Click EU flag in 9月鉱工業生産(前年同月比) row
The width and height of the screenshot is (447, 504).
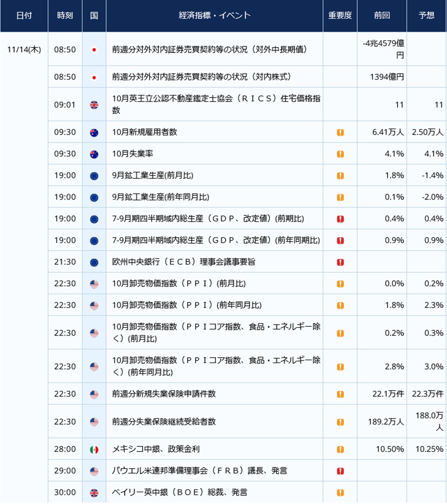(x=94, y=197)
